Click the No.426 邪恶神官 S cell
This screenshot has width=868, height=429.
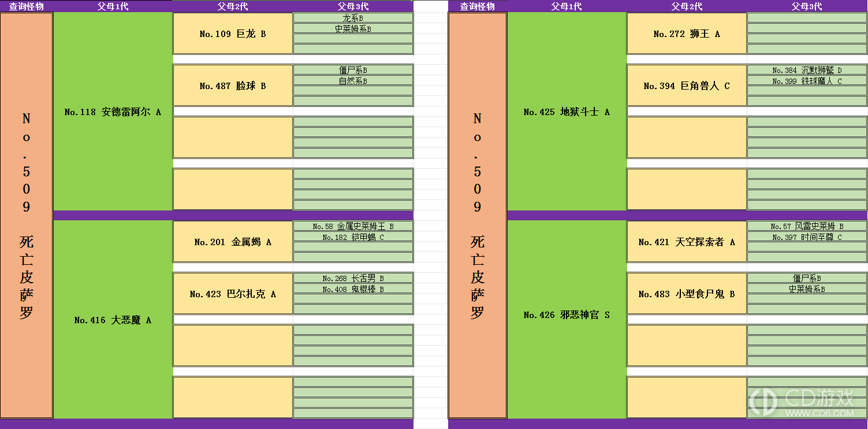point(567,315)
